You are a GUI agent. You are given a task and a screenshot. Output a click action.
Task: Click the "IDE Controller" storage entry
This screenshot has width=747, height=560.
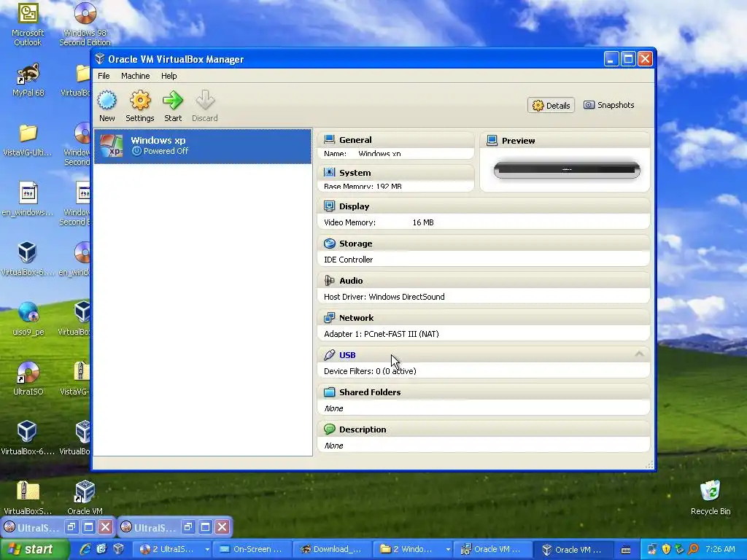click(x=348, y=260)
